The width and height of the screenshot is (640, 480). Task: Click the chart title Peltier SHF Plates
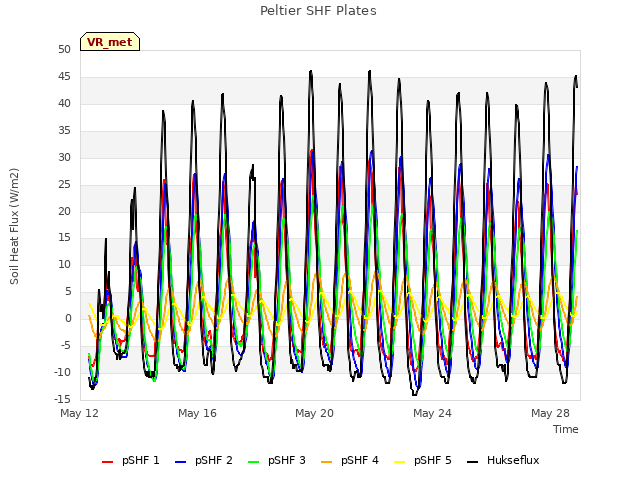click(x=318, y=11)
